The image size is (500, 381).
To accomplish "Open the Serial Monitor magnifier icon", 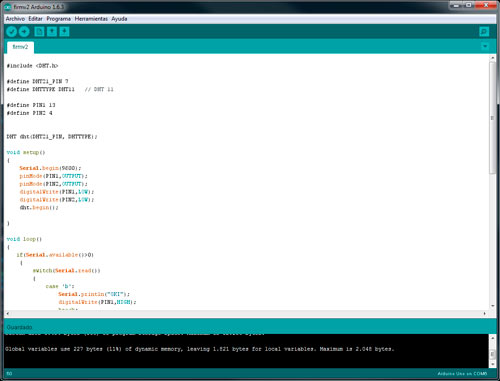I will coord(484,32).
